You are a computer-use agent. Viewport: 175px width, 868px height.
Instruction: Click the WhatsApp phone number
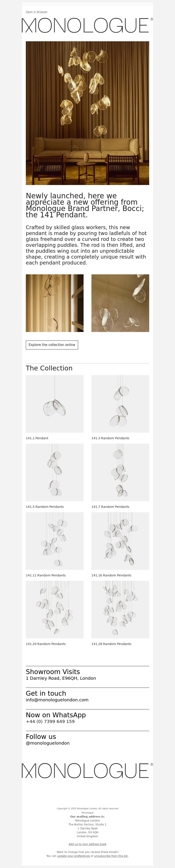pos(50,721)
